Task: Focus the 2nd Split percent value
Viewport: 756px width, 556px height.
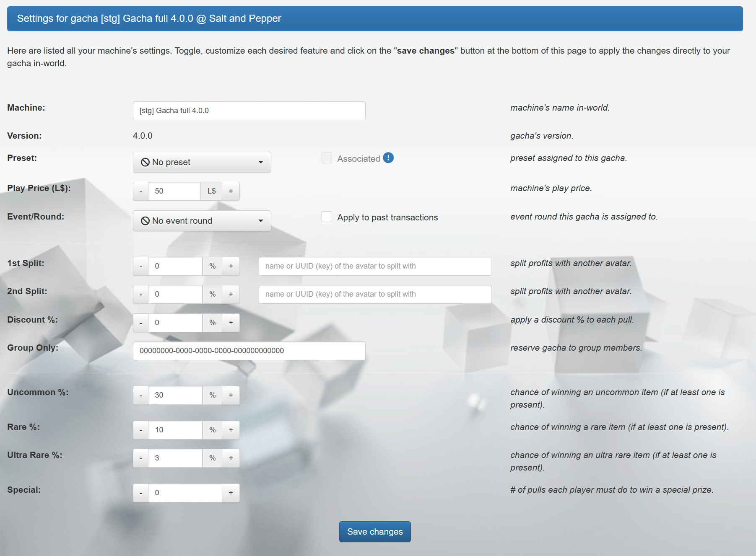Action: [x=175, y=294]
